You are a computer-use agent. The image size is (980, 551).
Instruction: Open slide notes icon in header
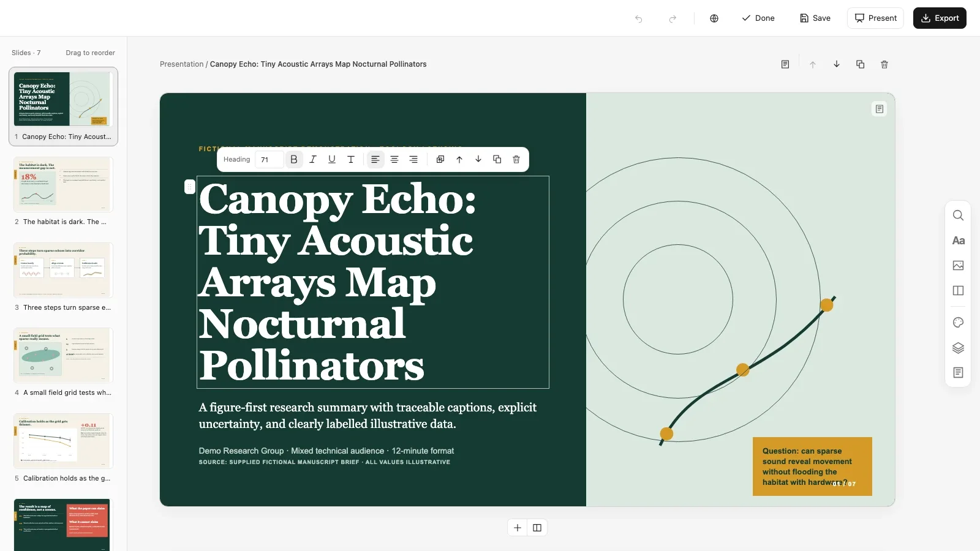[x=785, y=64]
